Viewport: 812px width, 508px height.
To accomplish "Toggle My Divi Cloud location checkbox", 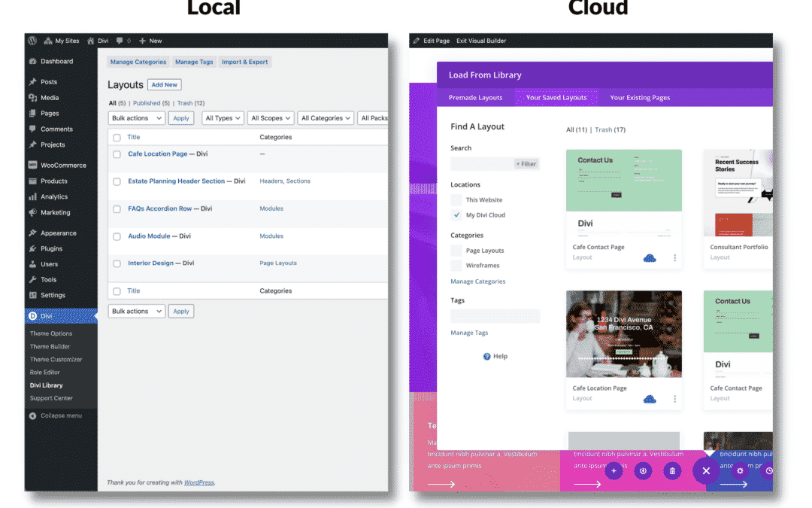I will tap(456, 214).
